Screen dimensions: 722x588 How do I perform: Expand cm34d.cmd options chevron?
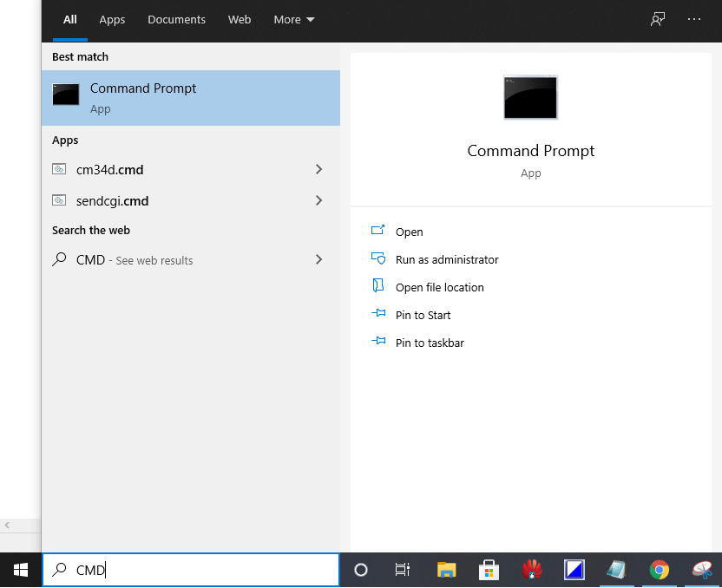click(x=318, y=169)
